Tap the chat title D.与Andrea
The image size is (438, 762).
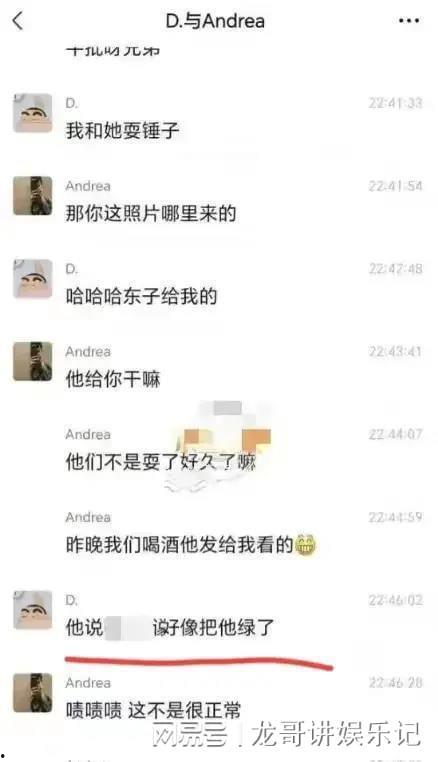pyautogui.click(x=215, y=21)
